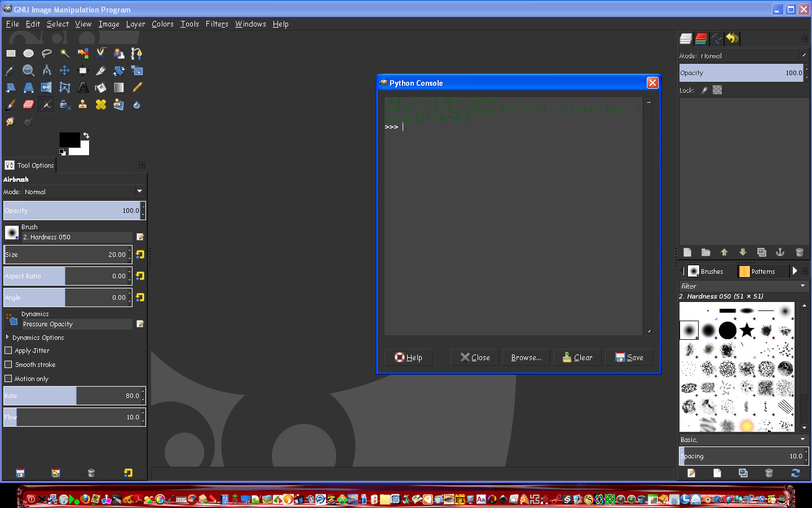Screen dimensions: 812x508
Task: Select the Ink tool
Action: coord(65,105)
